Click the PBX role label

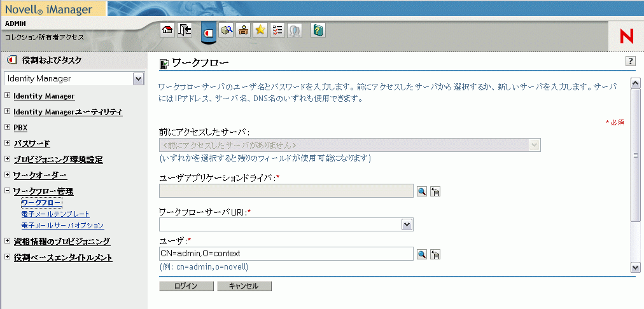(20, 128)
